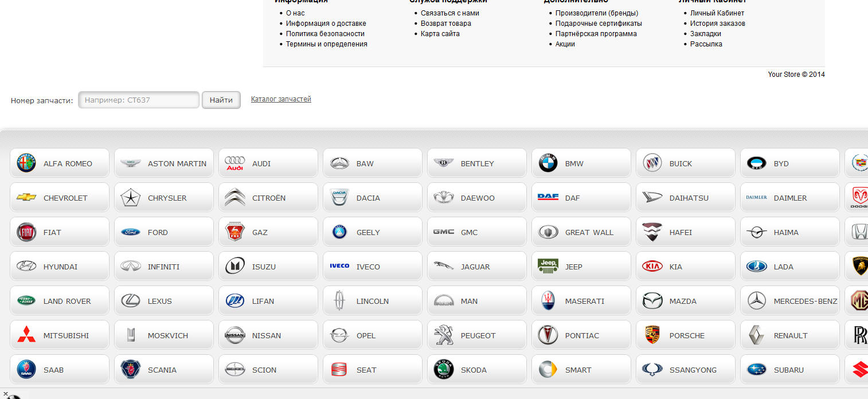Open the Закладки link

tap(706, 34)
